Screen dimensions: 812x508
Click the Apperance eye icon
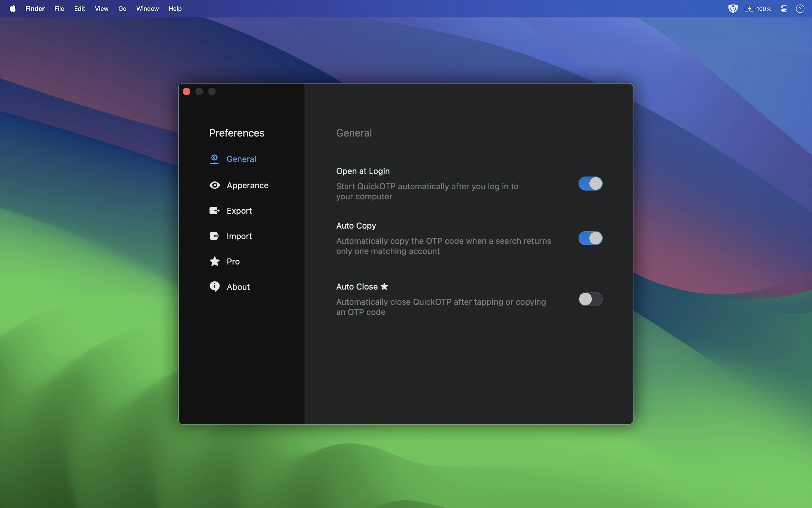[214, 185]
